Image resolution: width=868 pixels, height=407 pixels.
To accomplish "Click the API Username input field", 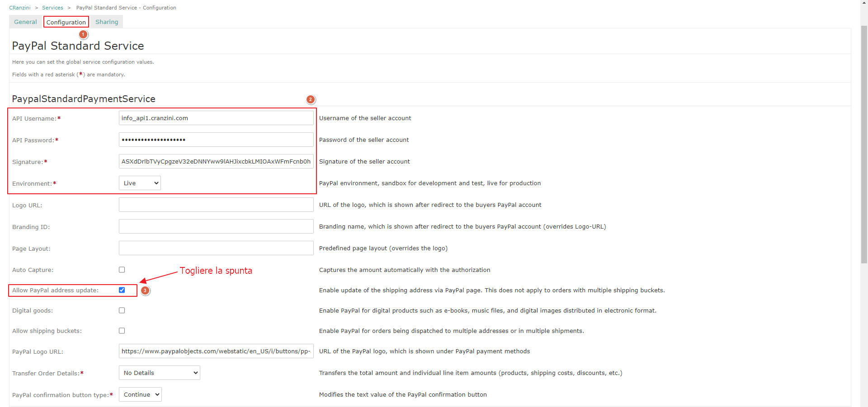I will point(216,118).
